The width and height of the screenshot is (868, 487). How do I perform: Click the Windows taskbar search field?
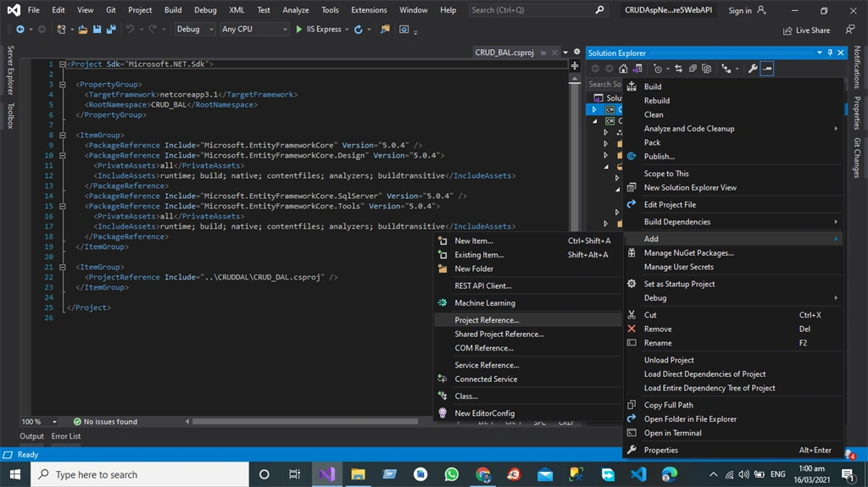140,474
